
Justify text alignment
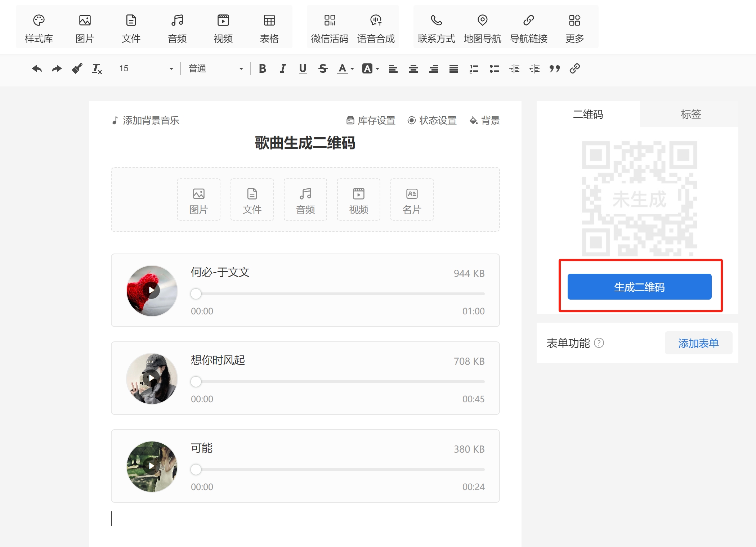point(454,68)
